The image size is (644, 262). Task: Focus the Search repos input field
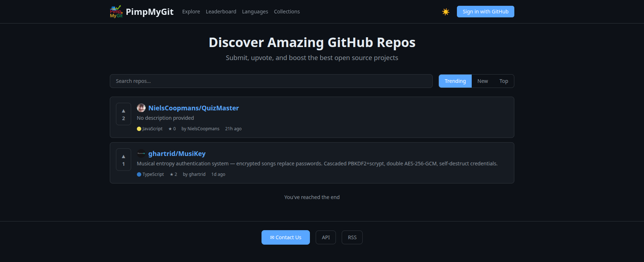coord(271,81)
